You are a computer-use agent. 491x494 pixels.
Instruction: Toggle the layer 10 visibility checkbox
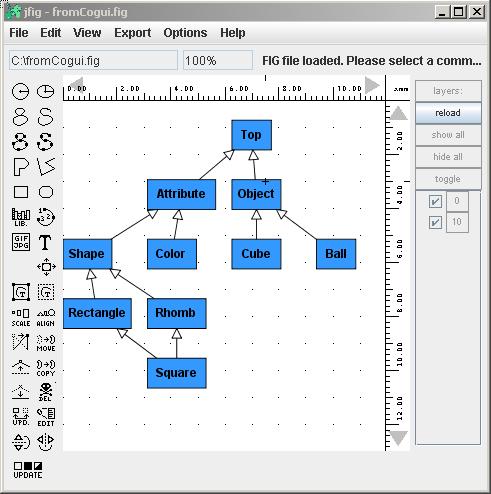(435, 222)
